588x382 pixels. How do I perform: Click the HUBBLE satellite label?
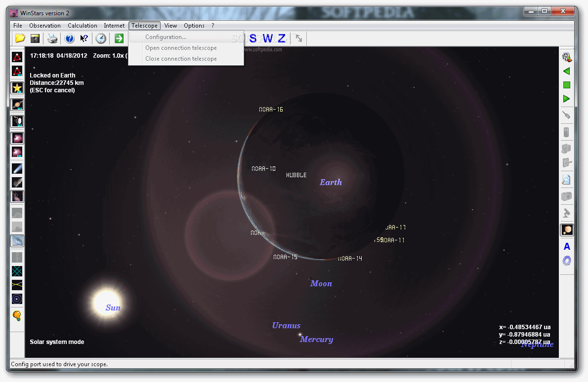tap(296, 175)
